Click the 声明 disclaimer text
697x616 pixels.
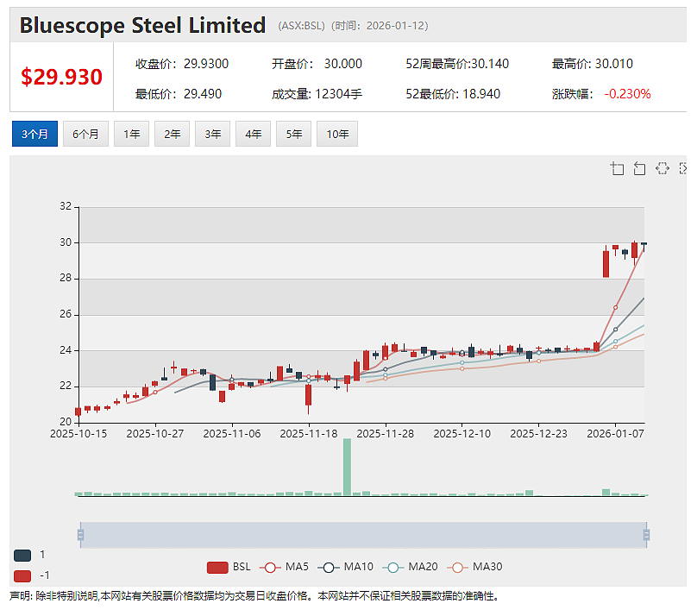tap(254, 596)
